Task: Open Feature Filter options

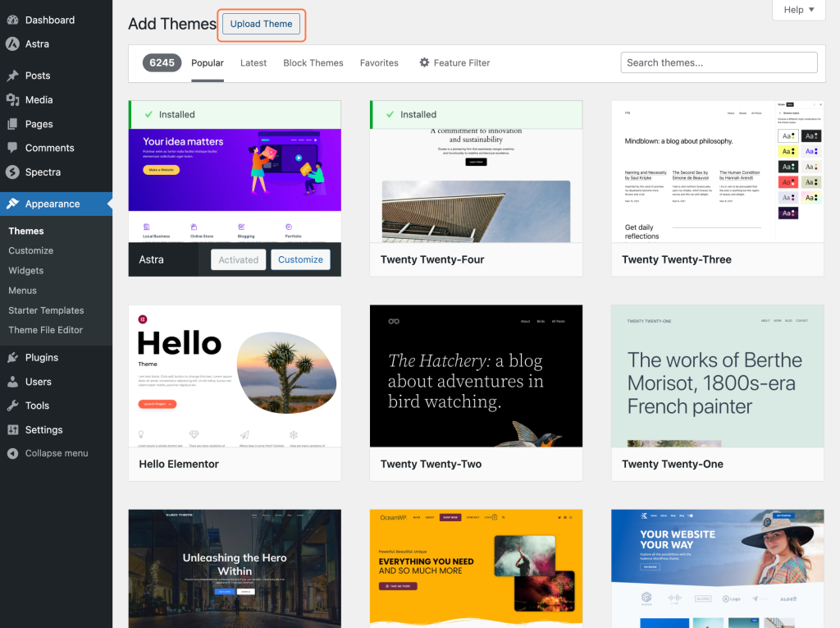Action: point(454,62)
